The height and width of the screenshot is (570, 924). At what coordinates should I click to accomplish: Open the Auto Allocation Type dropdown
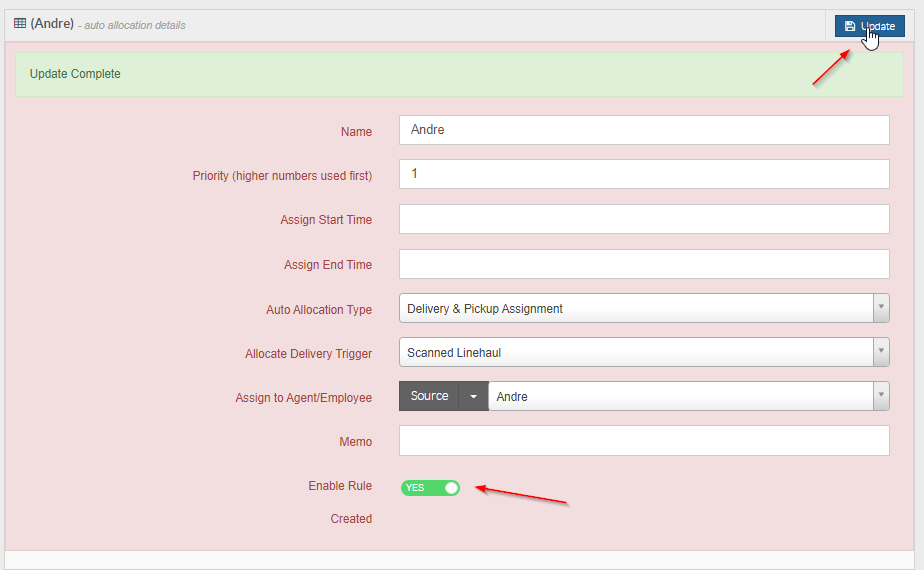click(644, 308)
